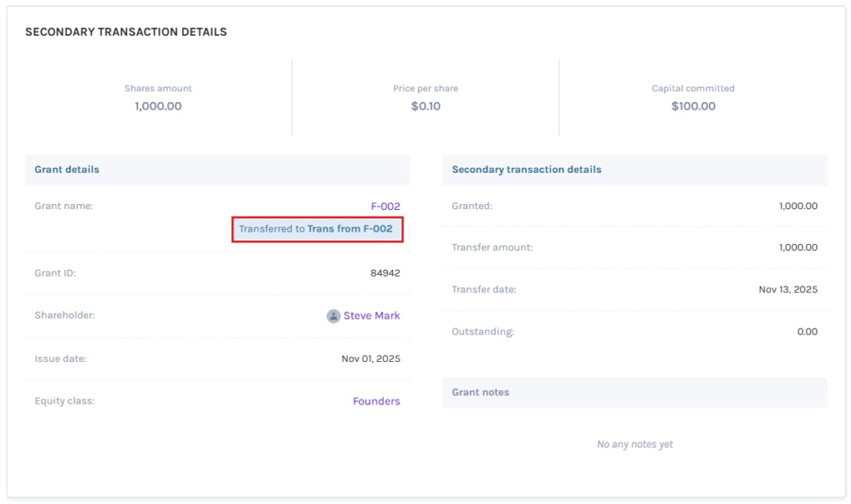The width and height of the screenshot is (851, 504).
Task: Click the Capital committed $100.00 value
Action: (x=693, y=106)
